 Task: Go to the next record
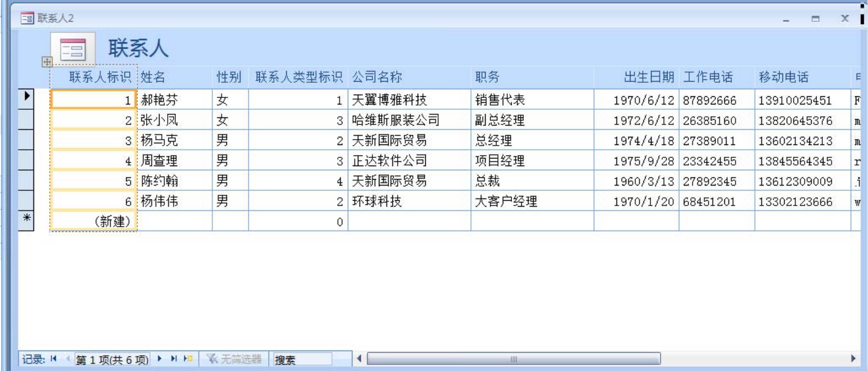[160, 359]
